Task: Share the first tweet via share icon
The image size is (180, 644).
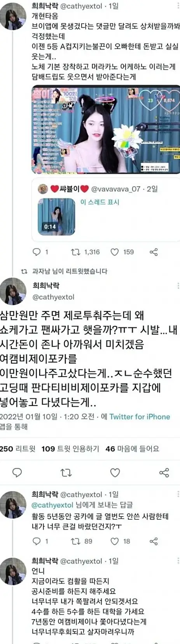Action: (154, 252)
